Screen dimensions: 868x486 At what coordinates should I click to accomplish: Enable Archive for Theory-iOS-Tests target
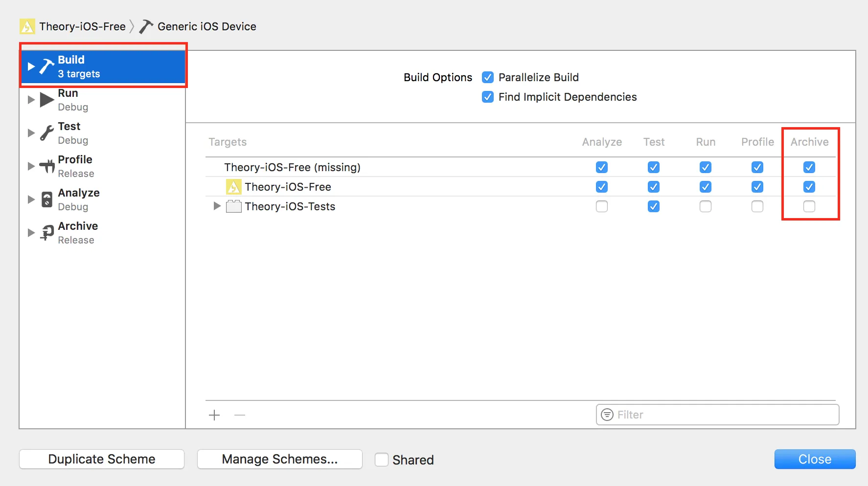pos(809,206)
